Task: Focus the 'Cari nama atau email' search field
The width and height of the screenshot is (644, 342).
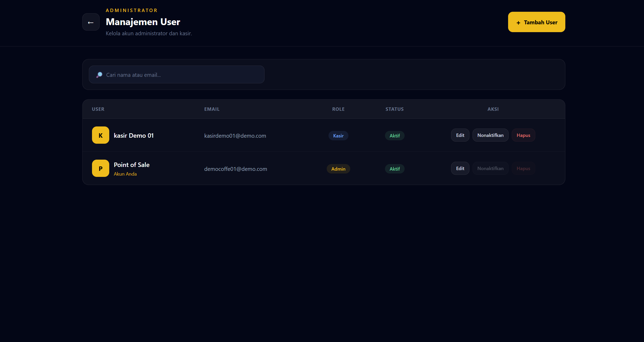Action: click(177, 74)
